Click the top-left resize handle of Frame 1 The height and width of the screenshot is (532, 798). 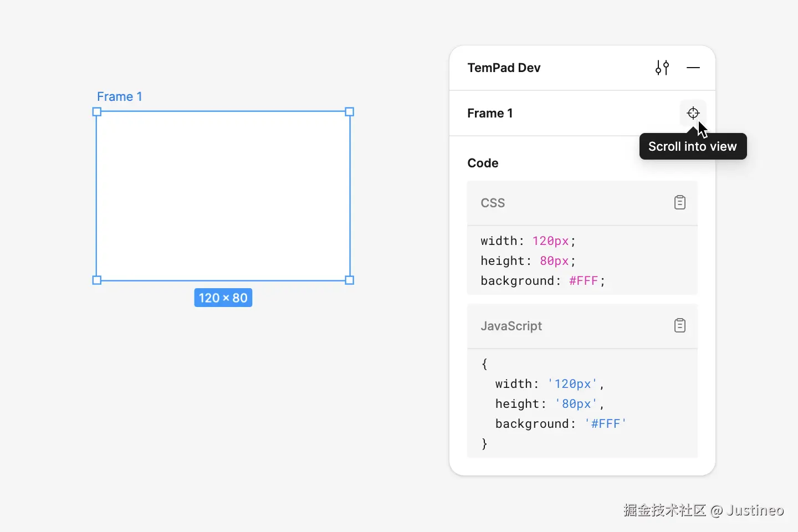point(97,112)
